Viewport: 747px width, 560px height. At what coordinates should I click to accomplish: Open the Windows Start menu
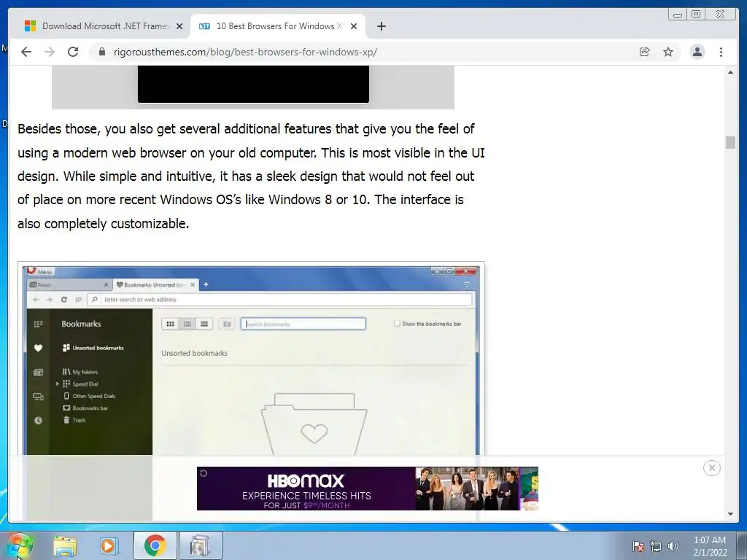click(x=19, y=545)
